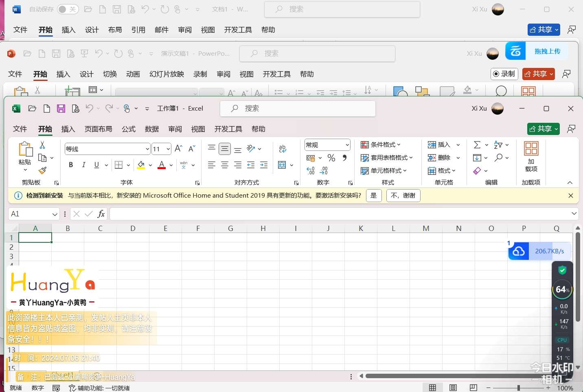Toggle Underline formatting in Excel
Screen dimensions: 583x392
(96, 165)
